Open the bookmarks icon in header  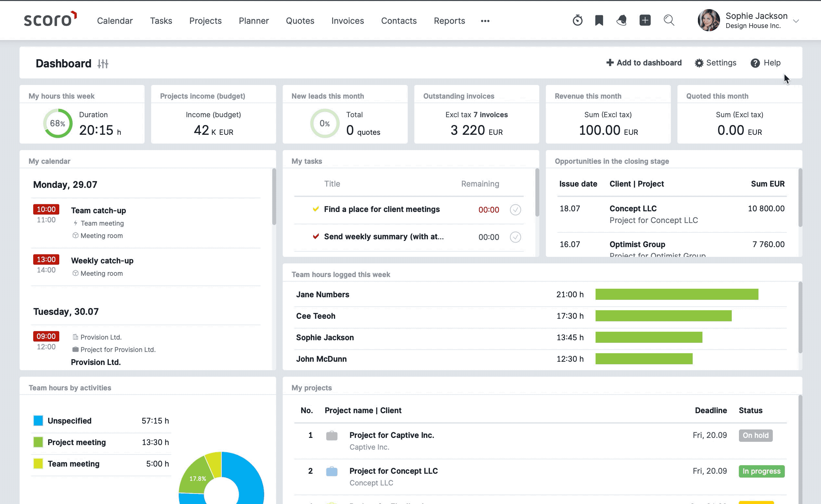(599, 20)
